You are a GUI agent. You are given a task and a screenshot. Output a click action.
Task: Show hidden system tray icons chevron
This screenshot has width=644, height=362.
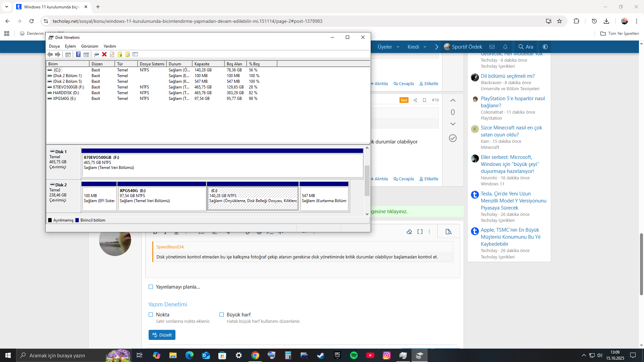[584, 355]
